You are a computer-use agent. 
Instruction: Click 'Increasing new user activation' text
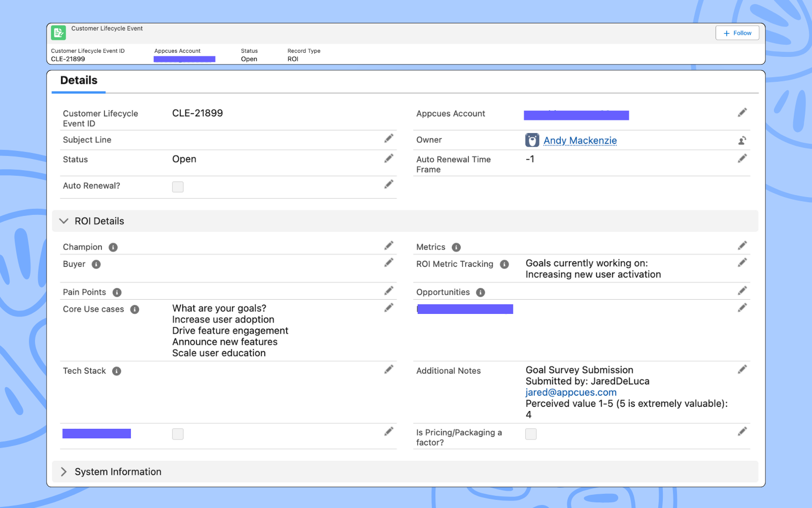pyautogui.click(x=593, y=275)
